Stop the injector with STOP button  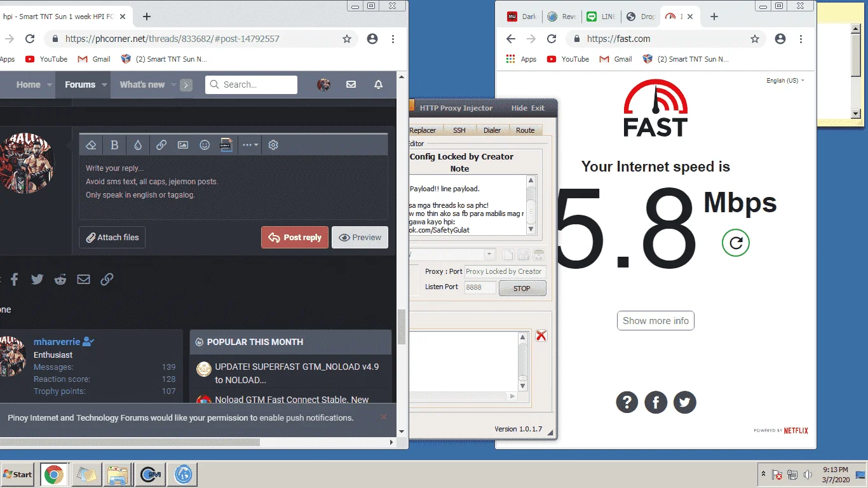(522, 288)
